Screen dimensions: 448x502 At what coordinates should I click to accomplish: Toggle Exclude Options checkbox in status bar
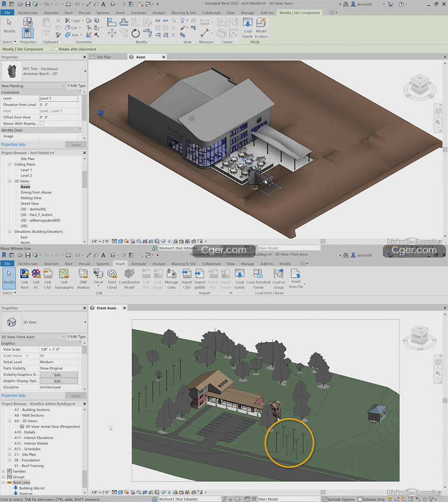(x=325, y=499)
